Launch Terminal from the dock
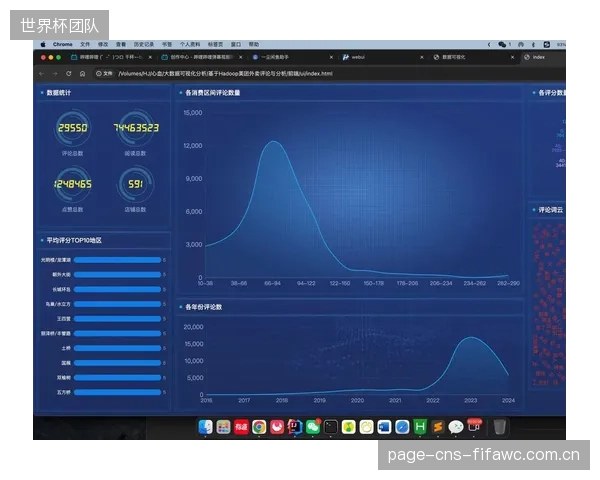Image resolution: width=600 pixels, height=480 pixels. (x=331, y=427)
